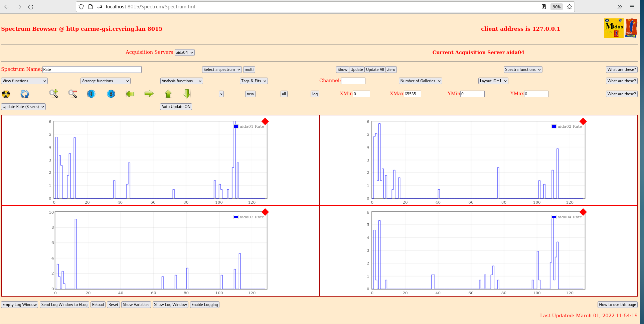Click the green right arrow icon
The width and height of the screenshot is (644, 324).
(x=149, y=94)
